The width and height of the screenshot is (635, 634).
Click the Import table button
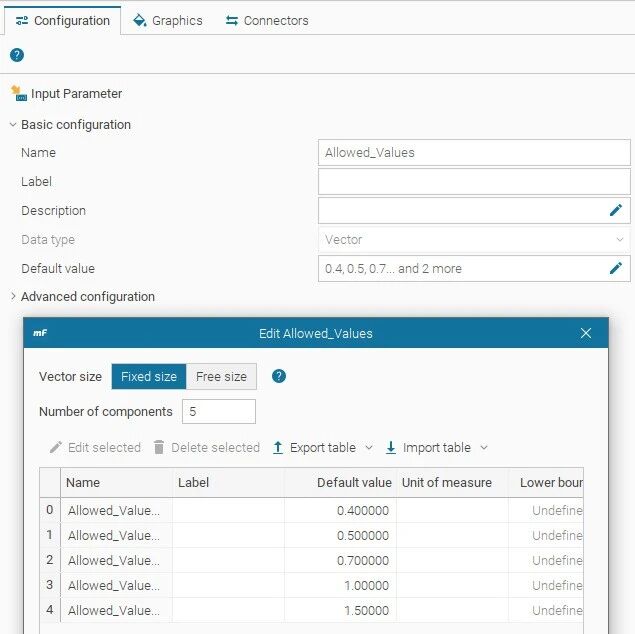coord(428,447)
